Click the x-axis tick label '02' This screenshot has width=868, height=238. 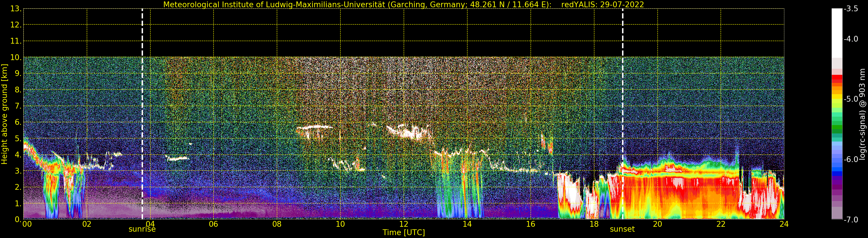pyautogui.click(x=87, y=224)
